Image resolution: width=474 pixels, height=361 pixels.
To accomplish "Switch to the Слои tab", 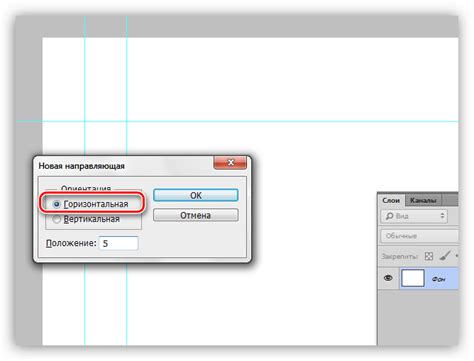I will pyautogui.click(x=391, y=200).
